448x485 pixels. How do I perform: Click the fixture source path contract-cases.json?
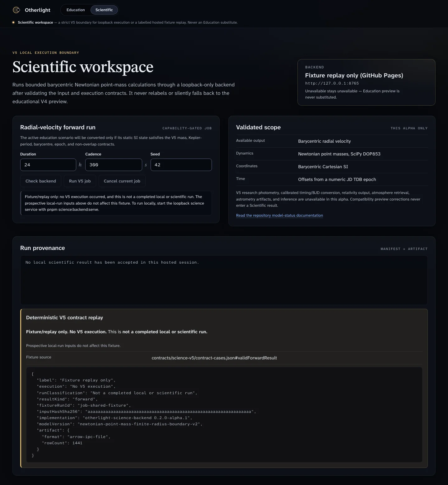214,358
